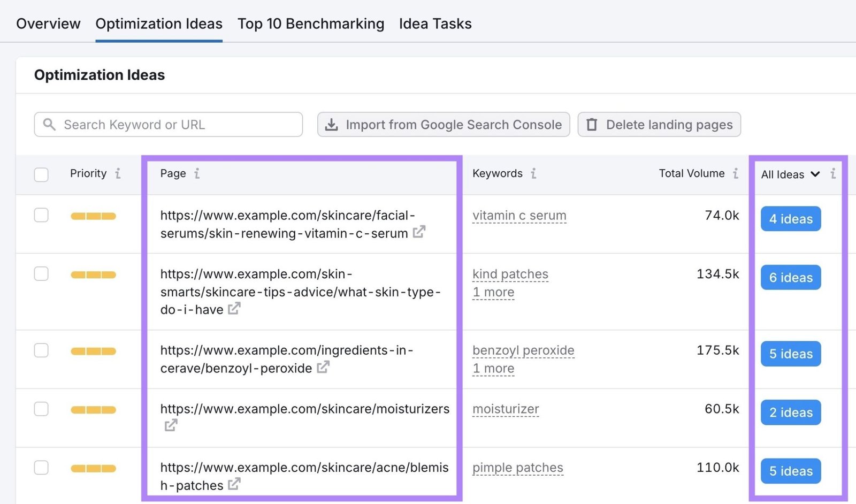Check the vitamin c serum row checkbox

[41, 215]
